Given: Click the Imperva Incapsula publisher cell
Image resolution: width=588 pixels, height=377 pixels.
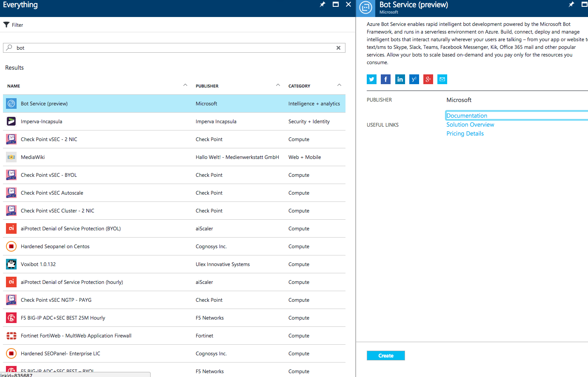Looking at the screenshot, I should (216, 122).
